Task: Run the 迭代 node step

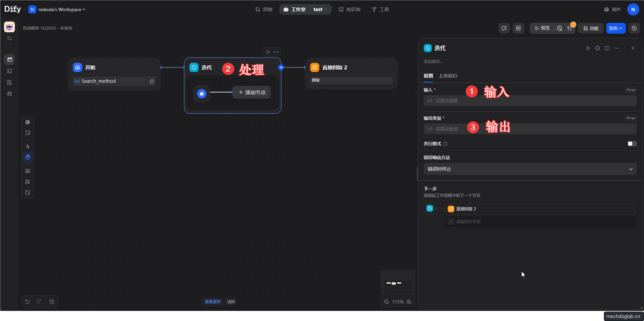Action: 588,48
